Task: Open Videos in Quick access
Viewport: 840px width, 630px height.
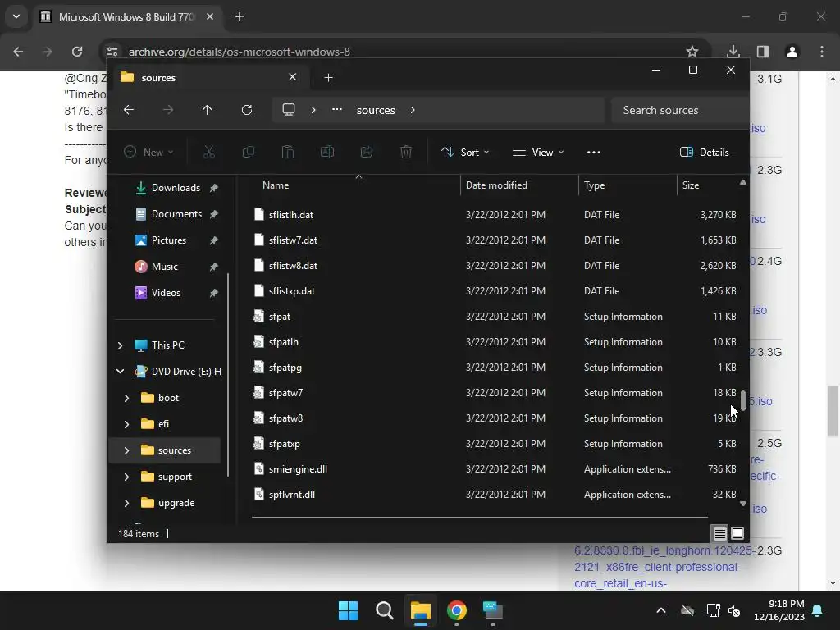Action: tap(166, 293)
